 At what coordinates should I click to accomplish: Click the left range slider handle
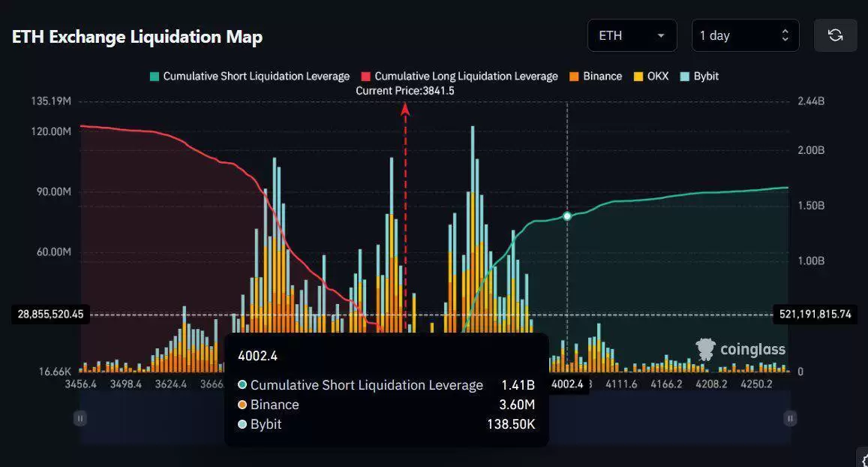[80, 418]
